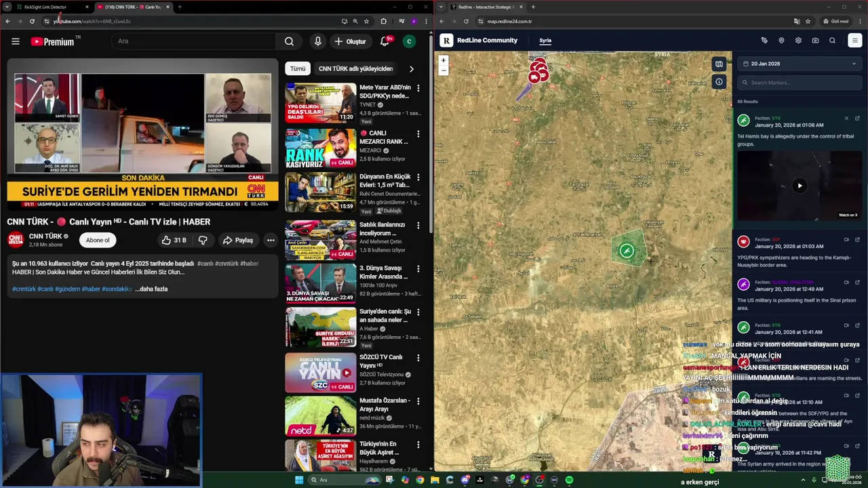Viewport: 868px width, 488px height.
Task: Click YouTube search magnifier button
Action: pos(289,41)
